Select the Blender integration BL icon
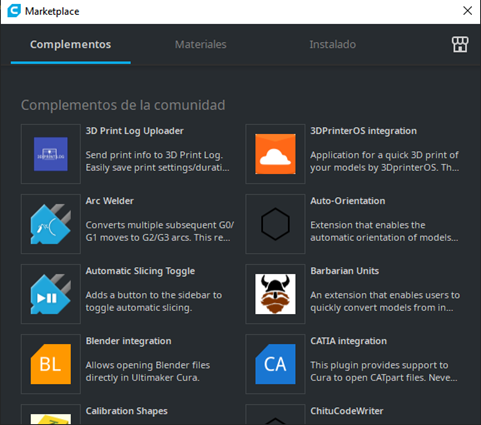 [51, 364]
